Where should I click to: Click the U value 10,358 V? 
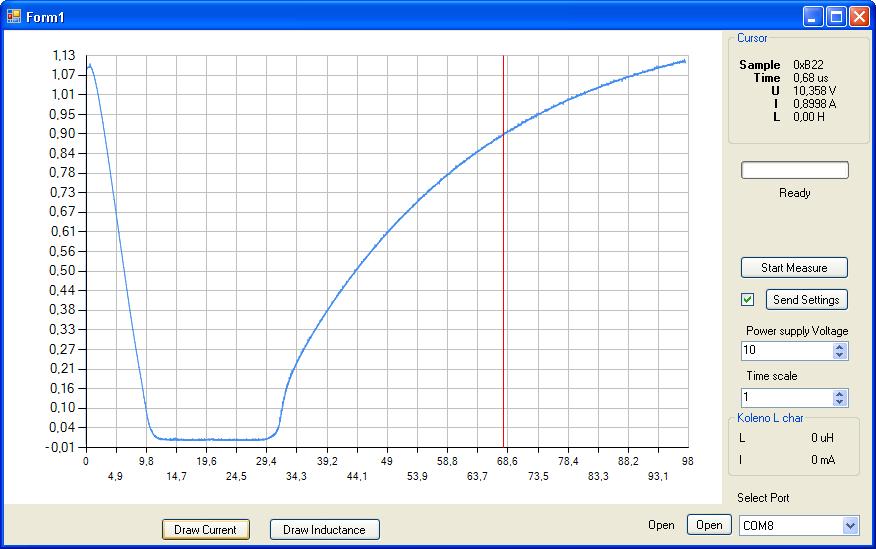[815, 90]
